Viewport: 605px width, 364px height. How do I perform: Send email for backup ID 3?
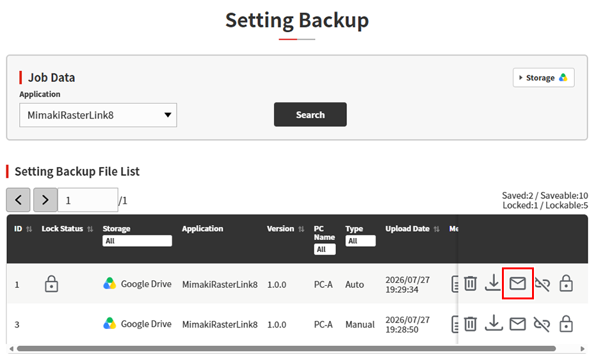[517, 324]
